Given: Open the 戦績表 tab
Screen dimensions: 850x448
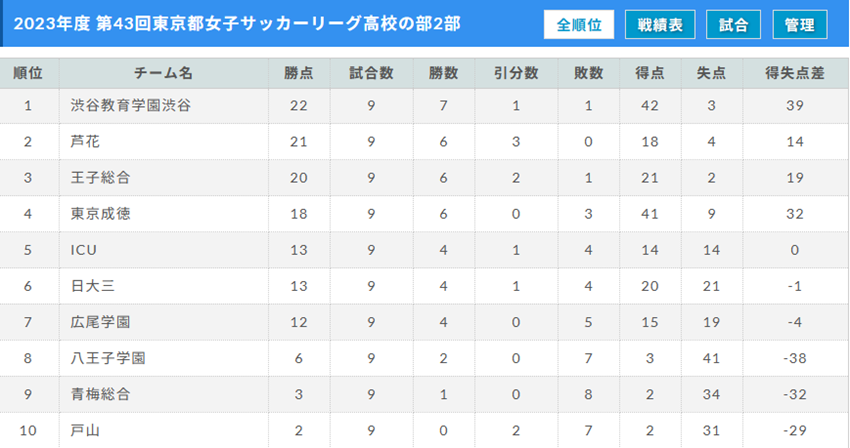Looking at the screenshot, I should pyautogui.click(x=660, y=24).
